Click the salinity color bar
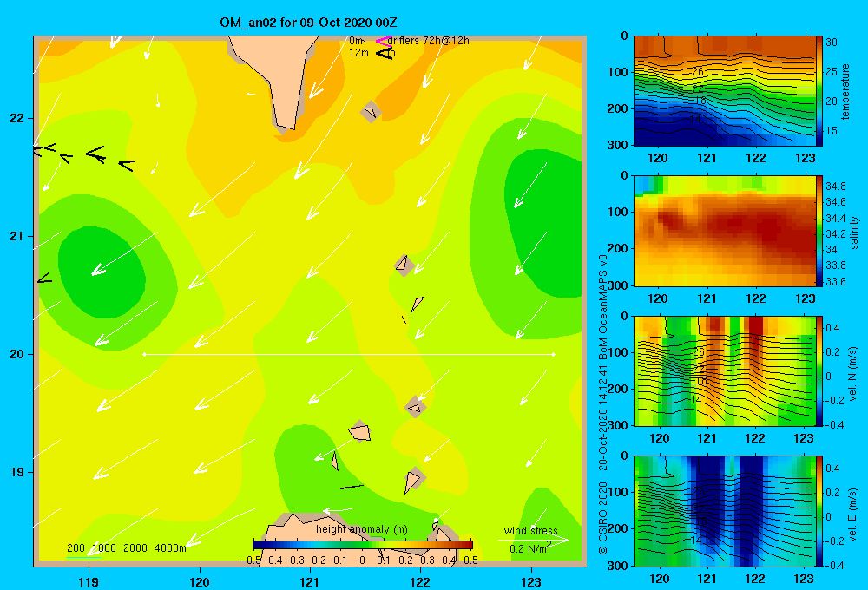Image resolution: width=868 pixels, height=590 pixels. [x=819, y=232]
